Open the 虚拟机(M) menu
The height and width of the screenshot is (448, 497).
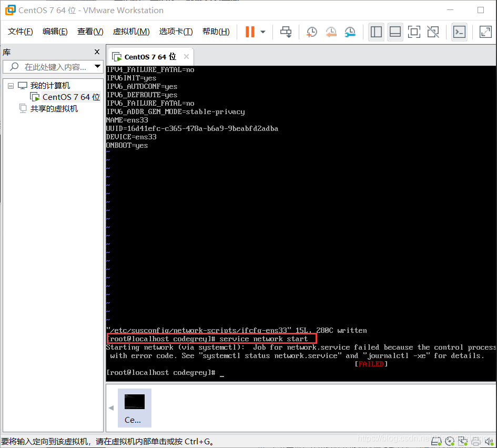point(131,32)
